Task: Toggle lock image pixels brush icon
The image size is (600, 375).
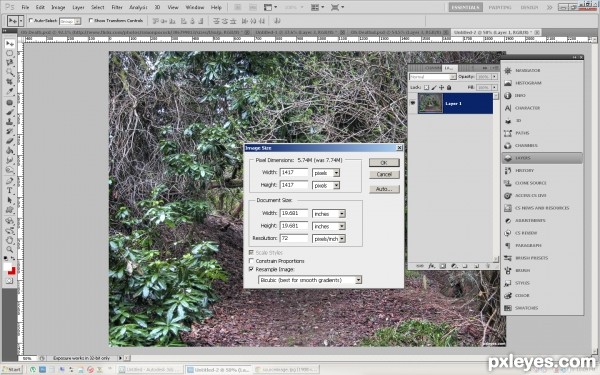Action: pos(434,88)
